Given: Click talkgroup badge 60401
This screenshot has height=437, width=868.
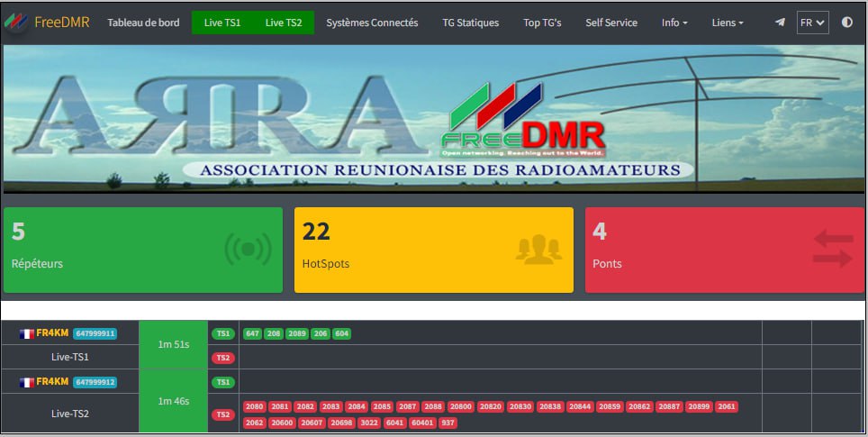Looking at the screenshot, I should tap(423, 423).
